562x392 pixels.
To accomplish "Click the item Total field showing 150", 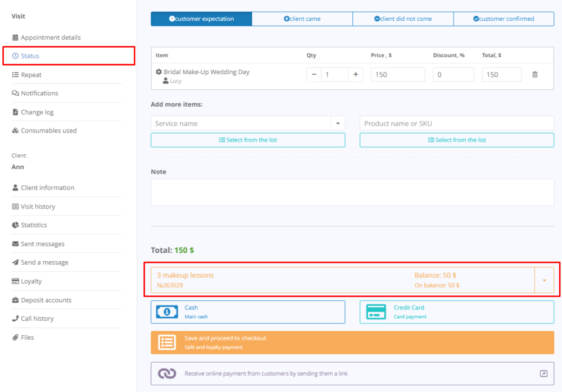I will [x=501, y=75].
